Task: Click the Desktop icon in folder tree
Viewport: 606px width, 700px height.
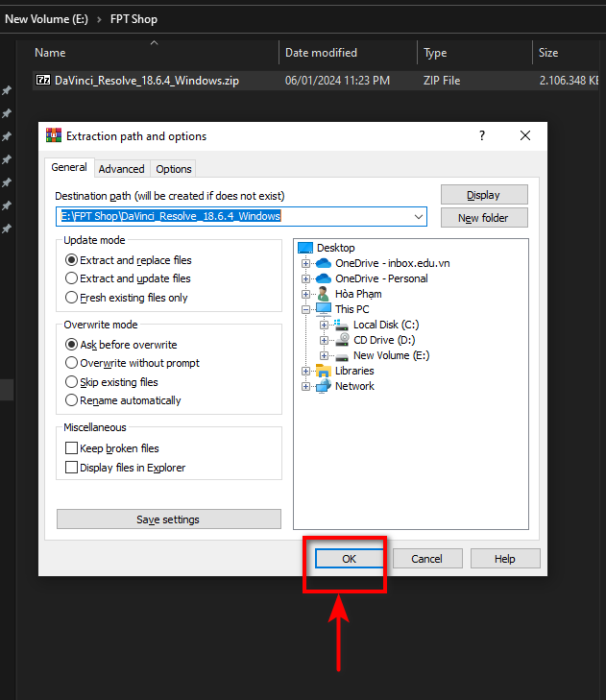Action: pos(305,248)
